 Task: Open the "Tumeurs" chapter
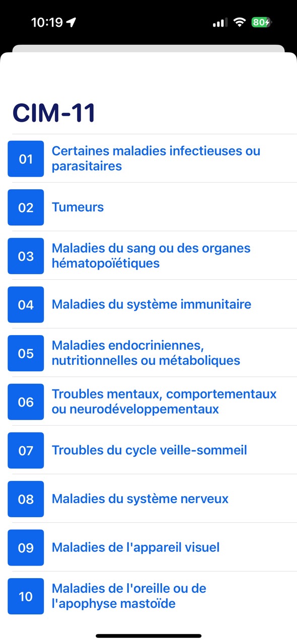[78, 207]
